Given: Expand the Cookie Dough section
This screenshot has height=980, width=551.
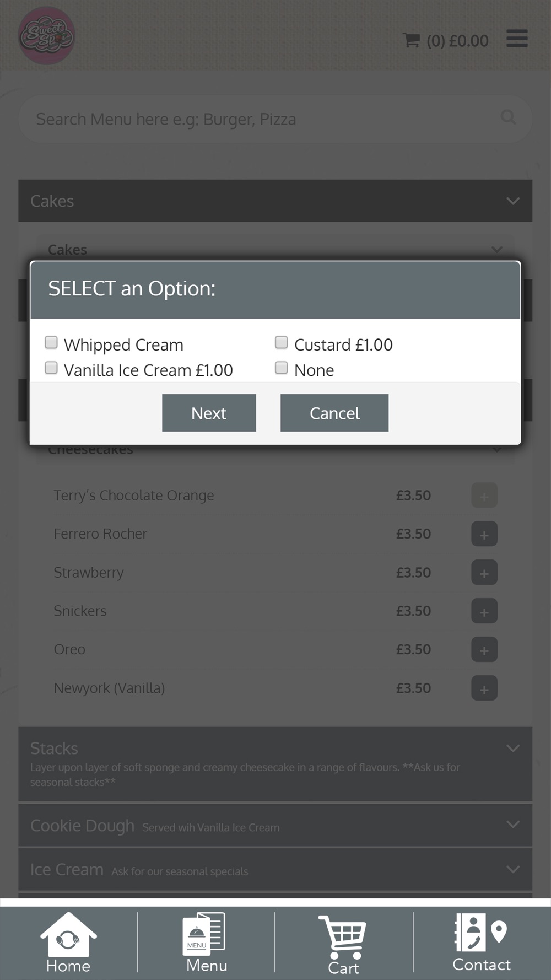Looking at the screenshot, I should [x=275, y=825].
